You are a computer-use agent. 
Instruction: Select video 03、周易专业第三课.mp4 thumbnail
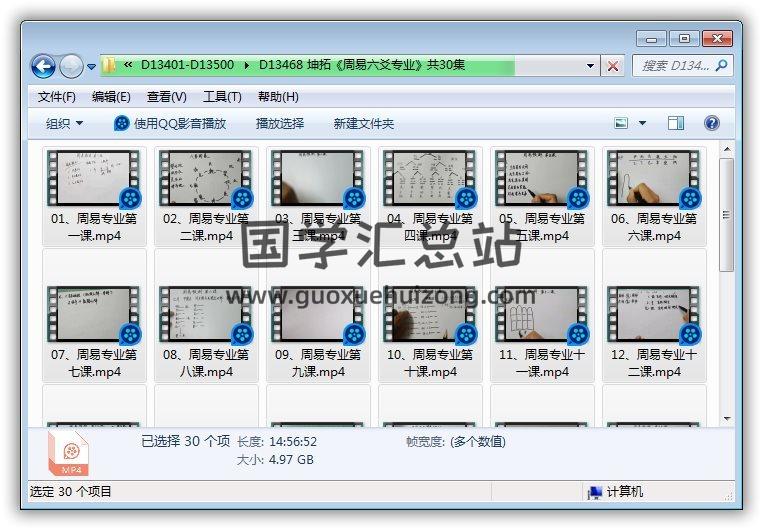(318, 179)
